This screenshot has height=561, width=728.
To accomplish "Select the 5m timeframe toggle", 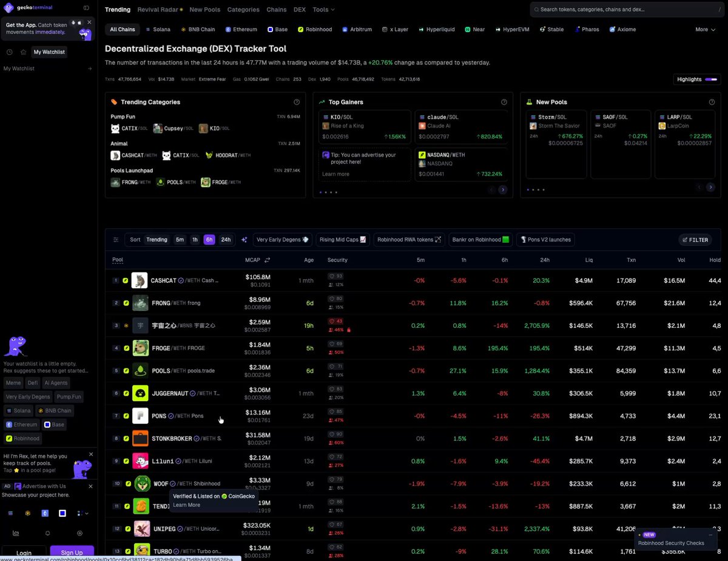I will click(x=180, y=240).
